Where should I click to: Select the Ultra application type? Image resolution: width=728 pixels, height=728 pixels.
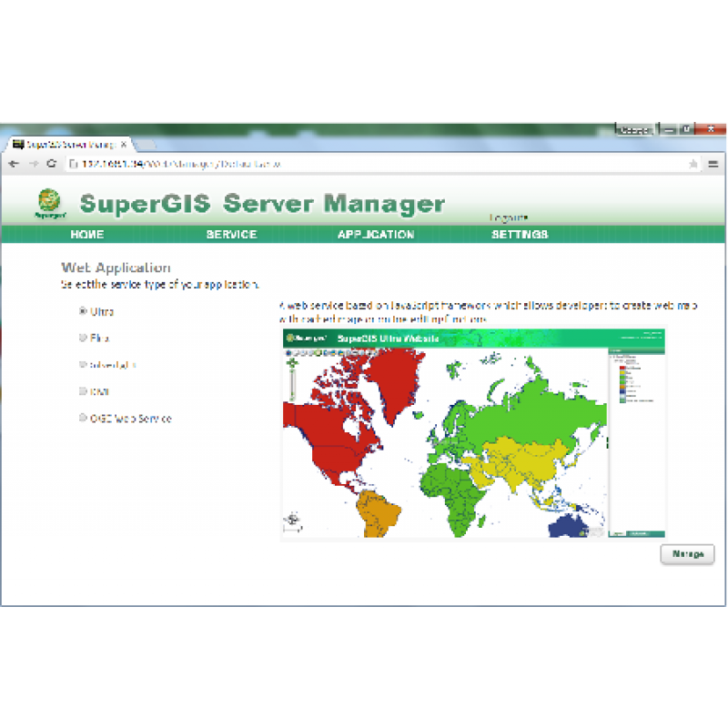tap(83, 311)
